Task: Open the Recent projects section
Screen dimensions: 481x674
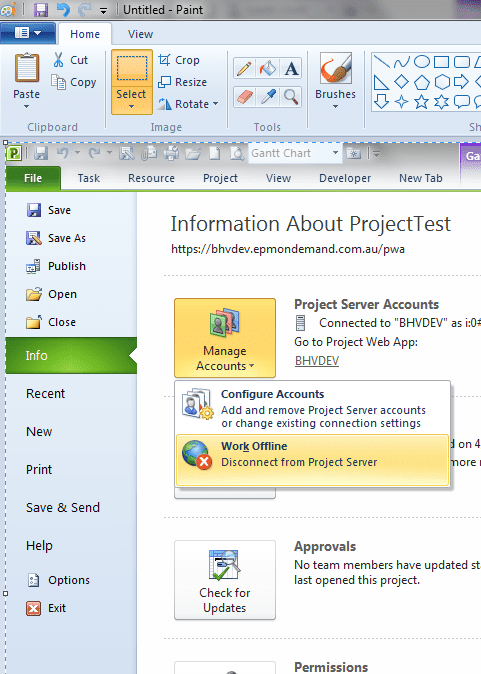Action: (45, 393)
